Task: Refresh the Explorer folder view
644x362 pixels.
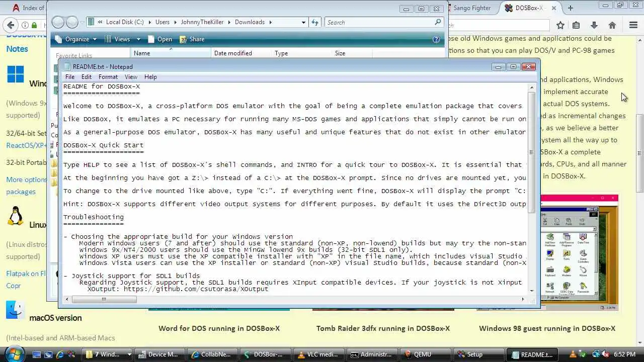Action: pyautogui.click(x=315, y=22)
